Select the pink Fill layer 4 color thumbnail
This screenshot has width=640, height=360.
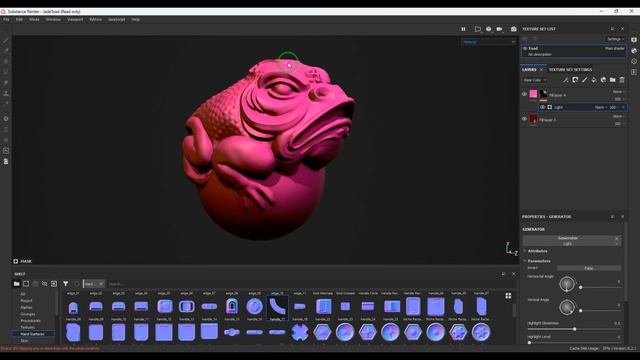click(533, 94)
